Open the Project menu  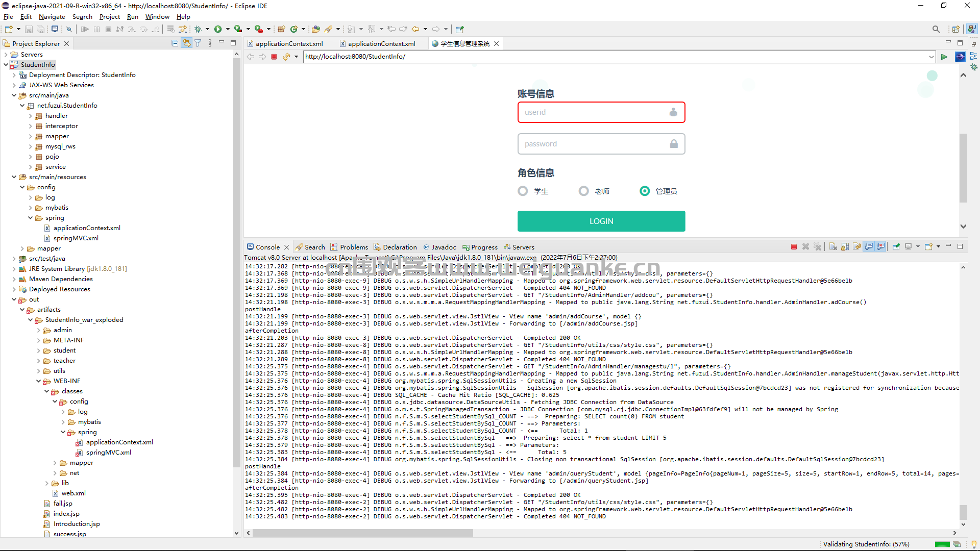tap(109, 17)
